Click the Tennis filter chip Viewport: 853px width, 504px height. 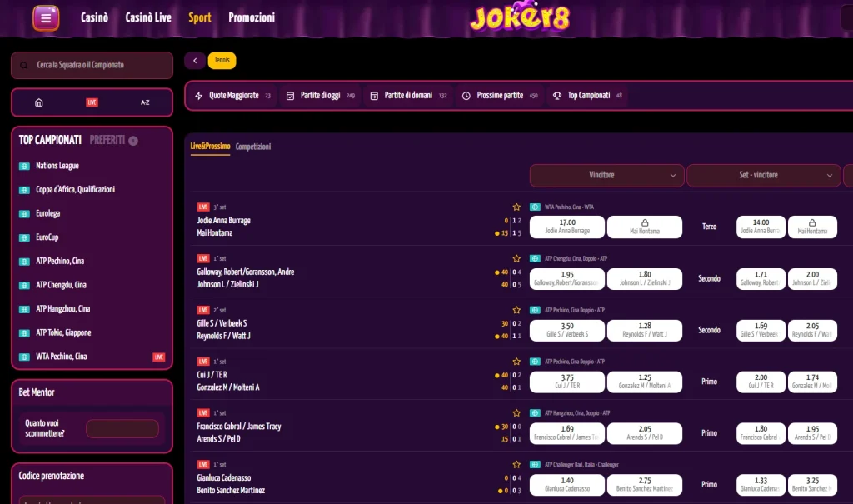pos(222,61)
